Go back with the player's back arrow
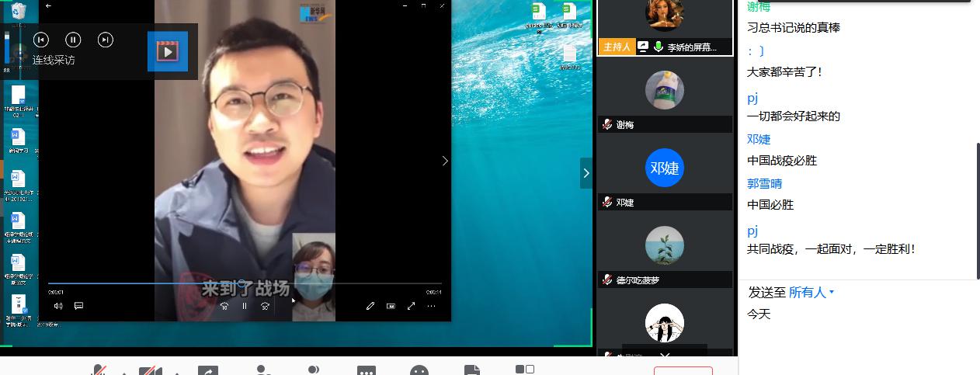 49,5
